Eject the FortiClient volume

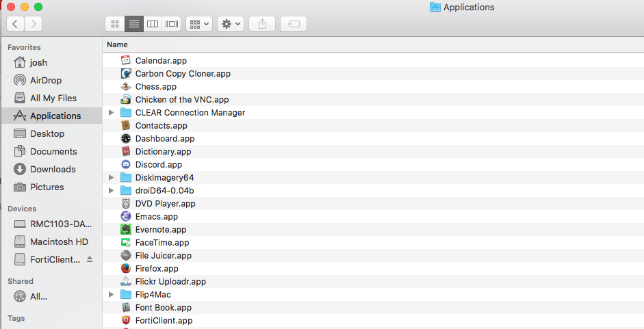pyautogui.click(x=90, y=259)
